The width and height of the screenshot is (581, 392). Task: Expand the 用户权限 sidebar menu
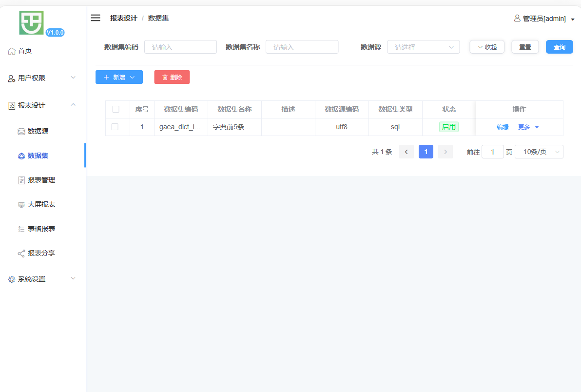[41, 78]
